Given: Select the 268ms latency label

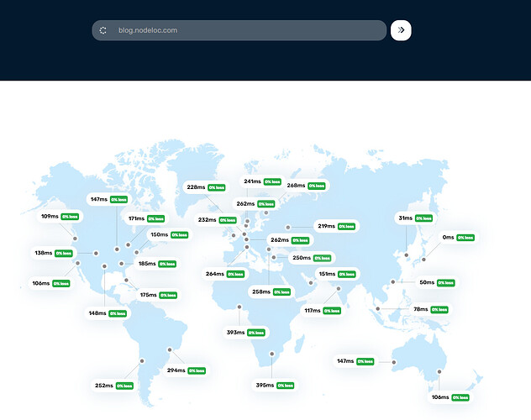Looking at the screenshot, I should click(296, 186).
